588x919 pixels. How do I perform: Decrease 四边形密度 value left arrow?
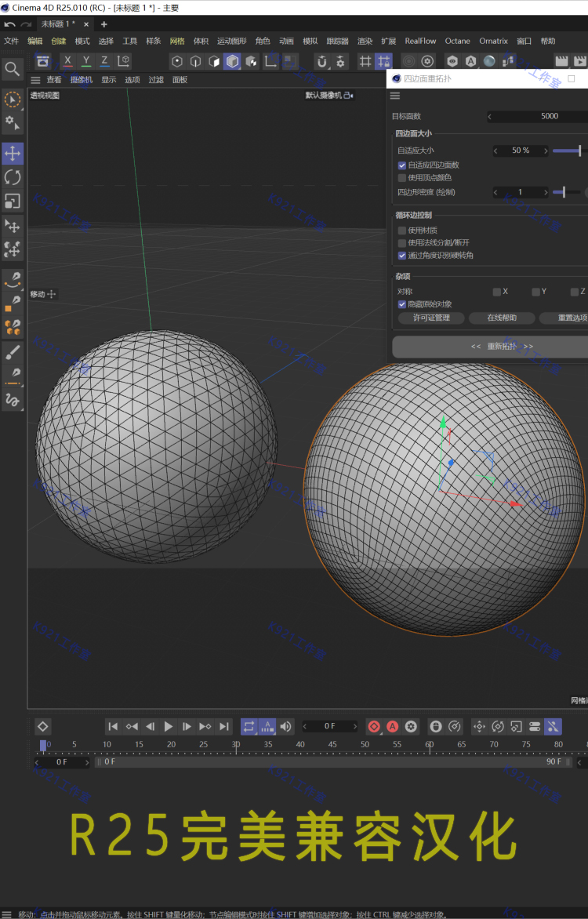pos(496,192)
